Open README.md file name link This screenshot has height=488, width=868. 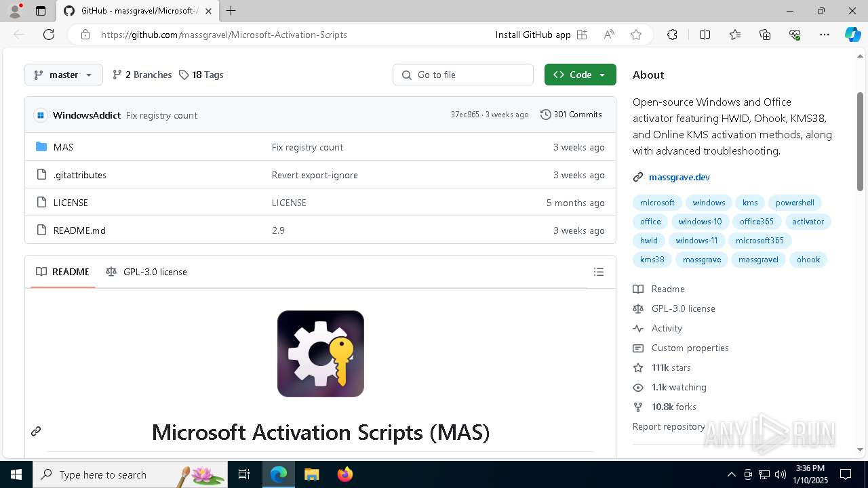click(79, 230)
